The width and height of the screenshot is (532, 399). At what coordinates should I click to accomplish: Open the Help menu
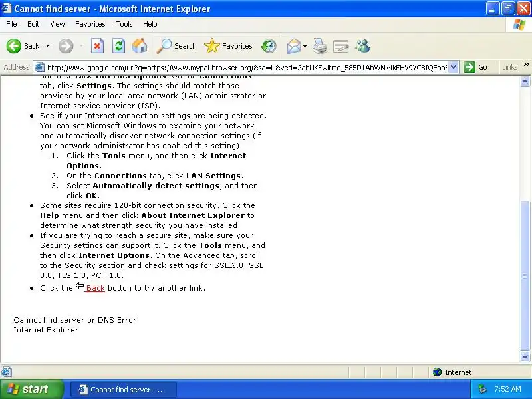[x=150, y=24]
